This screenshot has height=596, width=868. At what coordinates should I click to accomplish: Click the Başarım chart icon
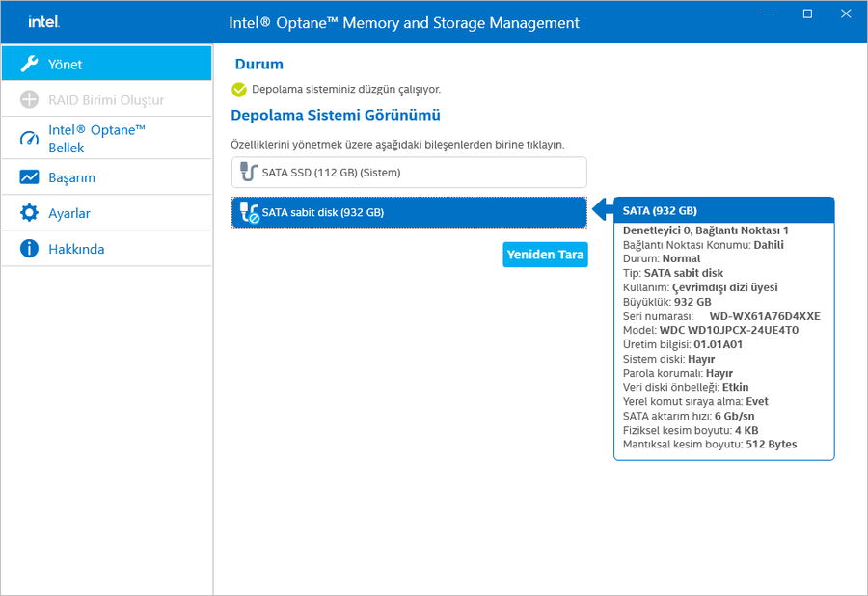(x=30, y=177)
